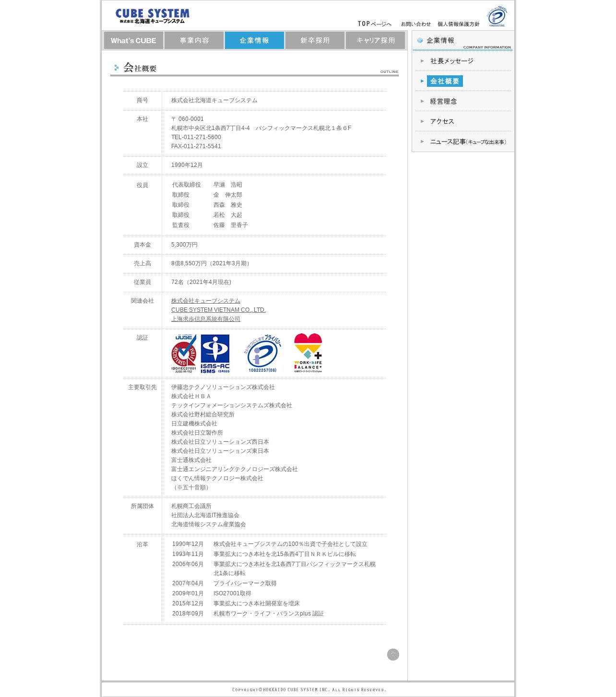Click the sales figure 8億8,550万円

pos(189,263)
